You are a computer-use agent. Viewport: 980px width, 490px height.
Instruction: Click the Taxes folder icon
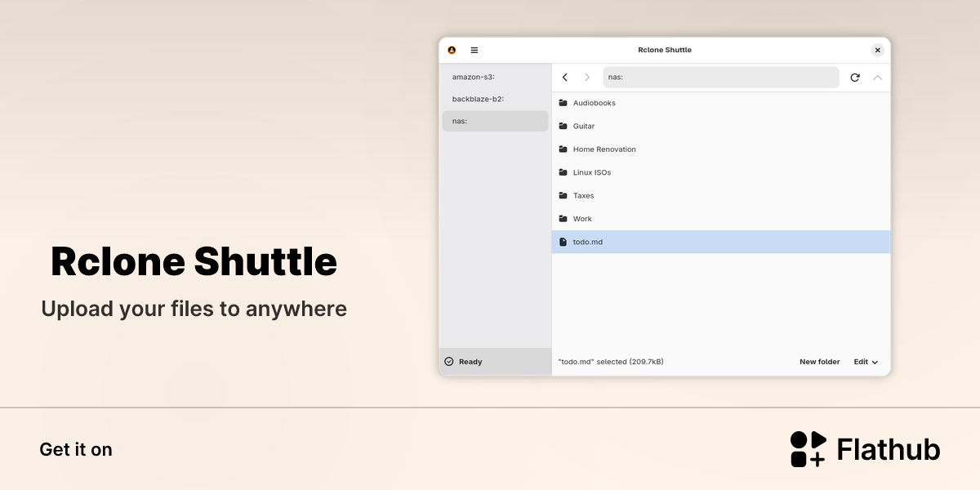click(x=563, y=195)
